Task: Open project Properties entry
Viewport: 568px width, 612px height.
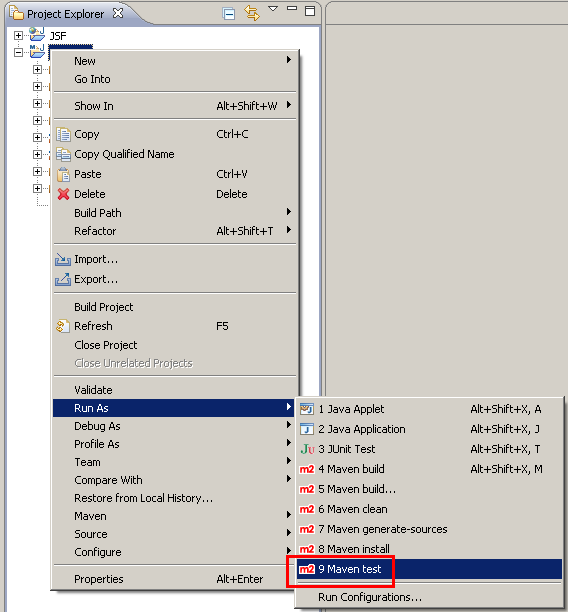Action: pos(175,579)
